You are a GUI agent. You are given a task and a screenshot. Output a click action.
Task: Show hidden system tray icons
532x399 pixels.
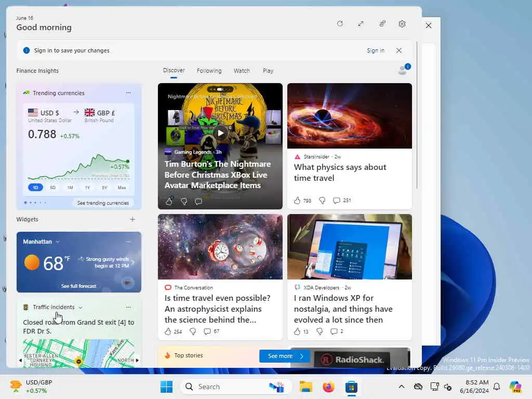point(402,387)
